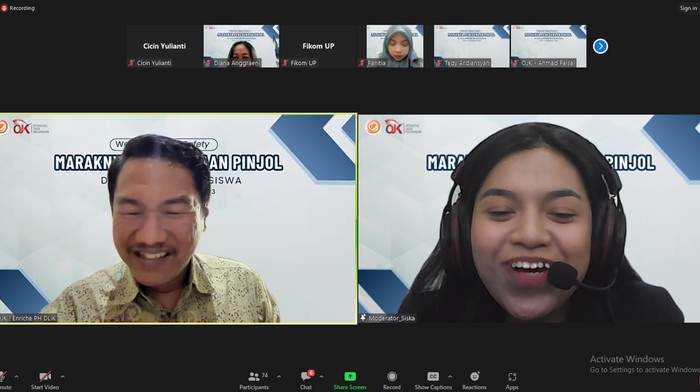
Task: Select Panitia video thumbnail
Action: (x=395, y=46)
